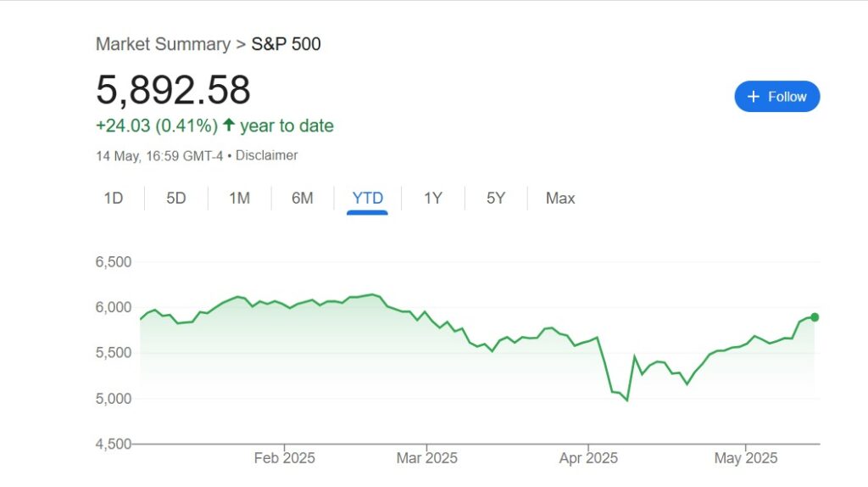Image resolution: width=868 pixels, height=487 pixels.
Task: Click the Apr 2025 axis label
Action: (x=589, y=458)
